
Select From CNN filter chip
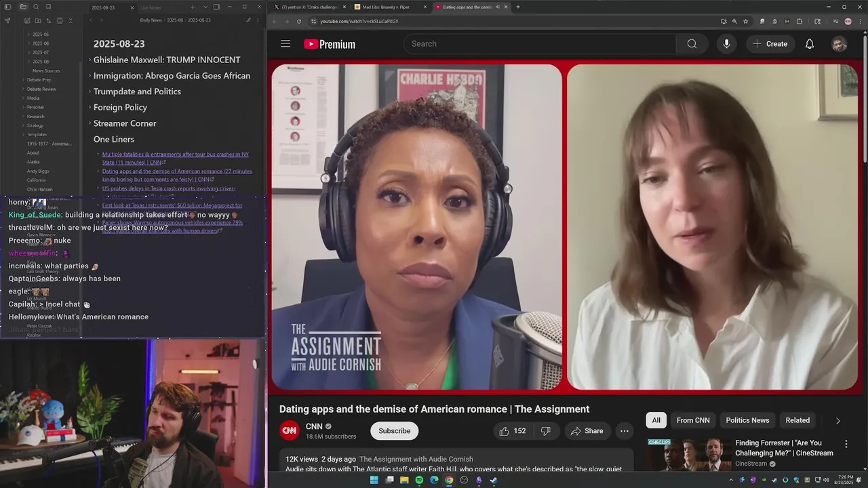(693, 420)
